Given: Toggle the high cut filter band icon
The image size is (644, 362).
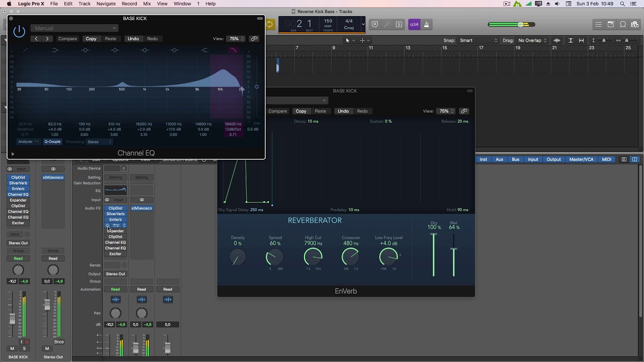Looking at the screenshot, I should (x=233, y=50).
